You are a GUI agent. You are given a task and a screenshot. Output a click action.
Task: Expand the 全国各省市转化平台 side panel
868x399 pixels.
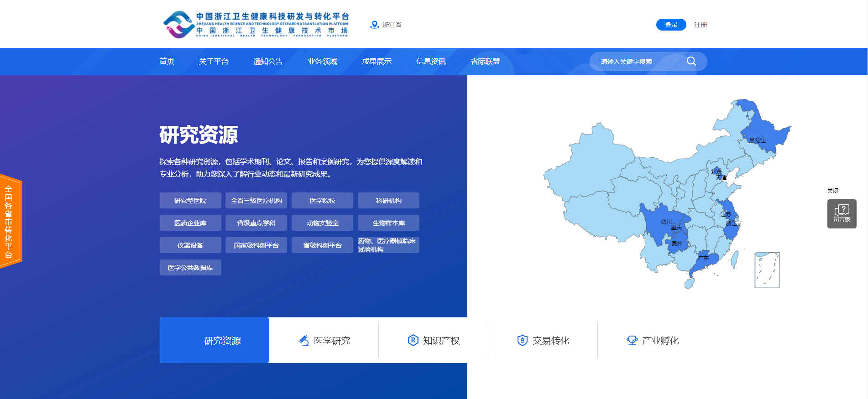[x=10, y=222]
